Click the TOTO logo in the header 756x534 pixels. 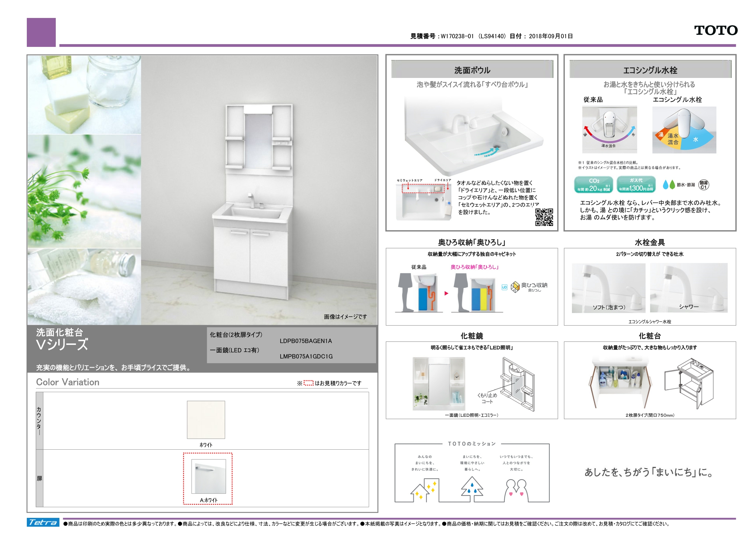715,30
